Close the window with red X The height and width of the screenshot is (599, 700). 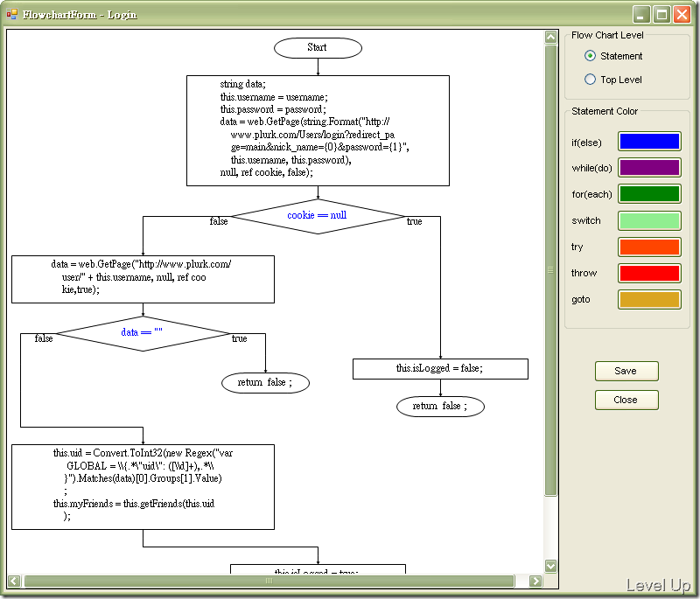pyautogui.click(x=682, y=14)
